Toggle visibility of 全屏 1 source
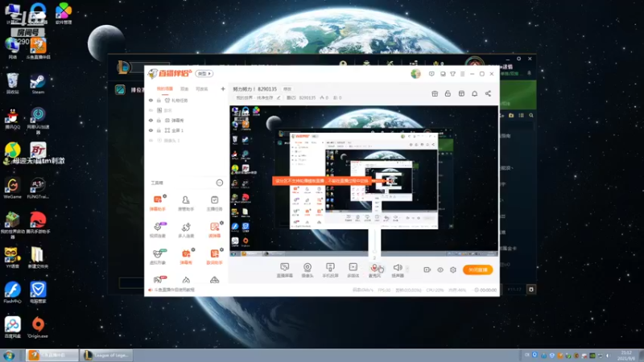This screenshot has height=362, width=644. click(151, 130)
